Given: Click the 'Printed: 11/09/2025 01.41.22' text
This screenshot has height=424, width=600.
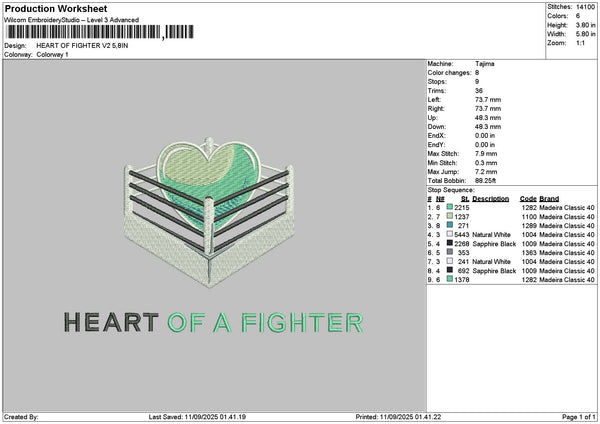Looking at the screenshot, I should 398,417.
